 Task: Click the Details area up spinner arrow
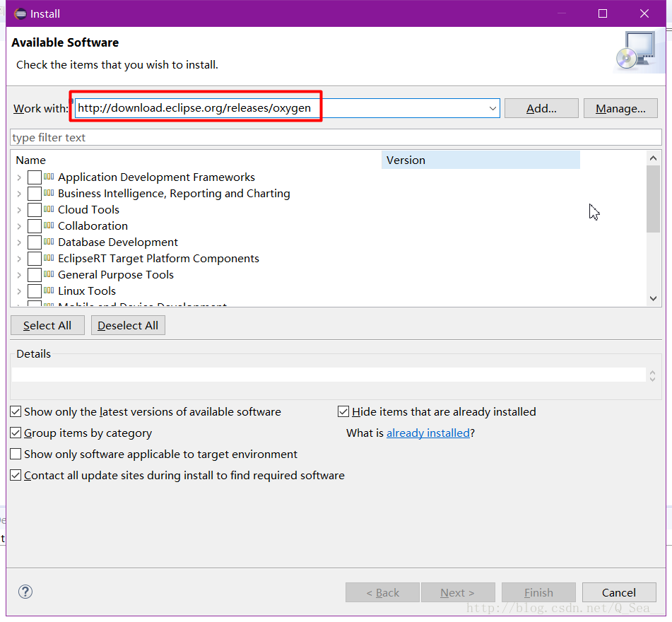click(652, 372)
